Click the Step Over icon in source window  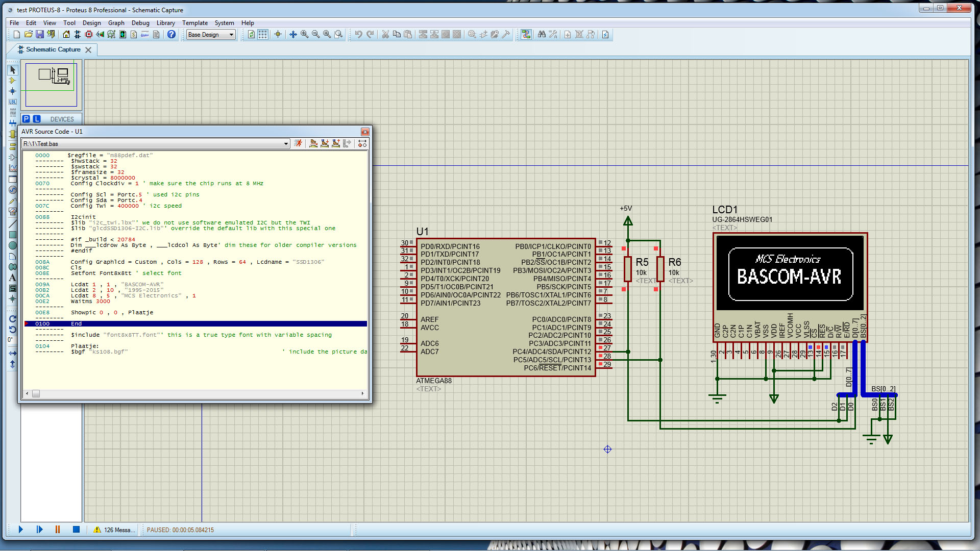click(313, 144)
